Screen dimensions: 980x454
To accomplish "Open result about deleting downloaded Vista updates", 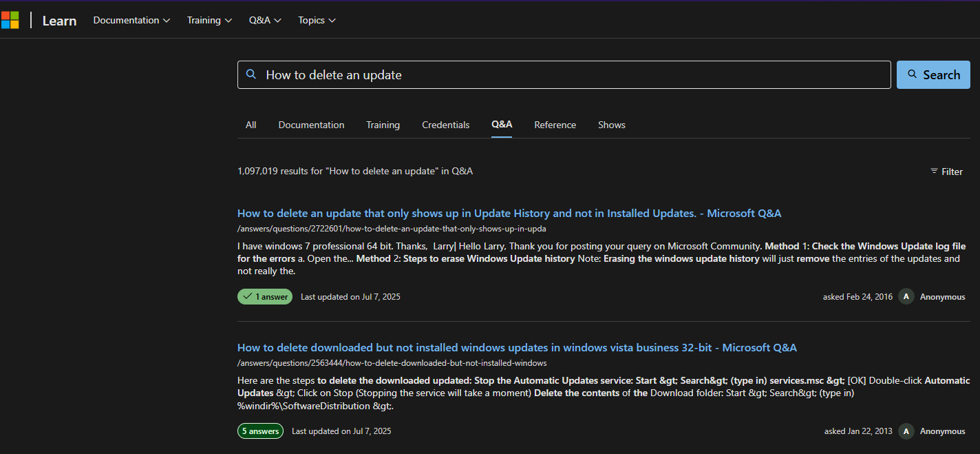I will pos(517,347).
